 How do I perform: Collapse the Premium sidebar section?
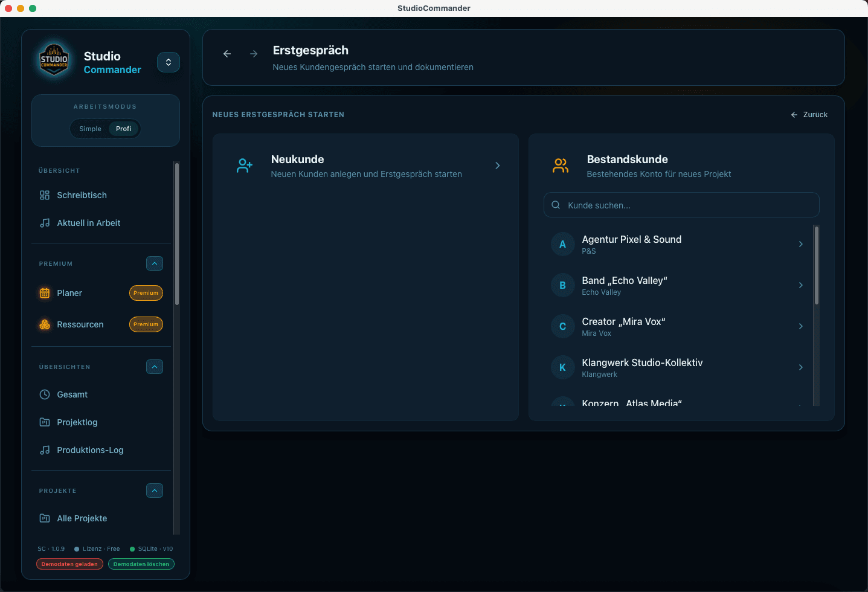155,263
